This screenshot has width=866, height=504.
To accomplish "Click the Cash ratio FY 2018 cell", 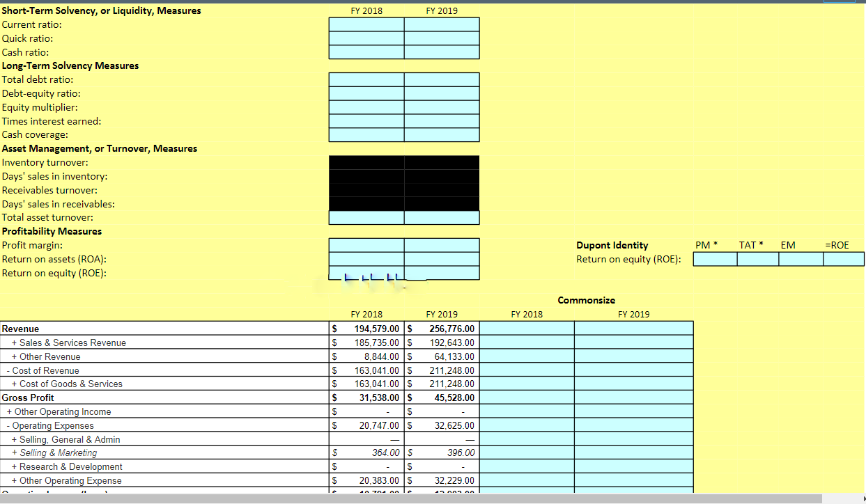I will point(366,52).
